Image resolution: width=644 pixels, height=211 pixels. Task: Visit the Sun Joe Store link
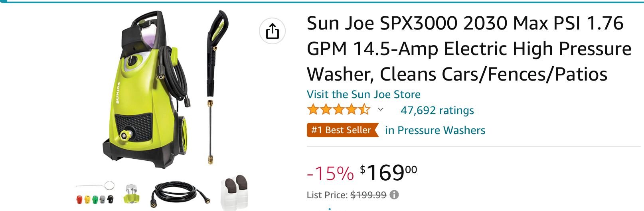[363, 94]
